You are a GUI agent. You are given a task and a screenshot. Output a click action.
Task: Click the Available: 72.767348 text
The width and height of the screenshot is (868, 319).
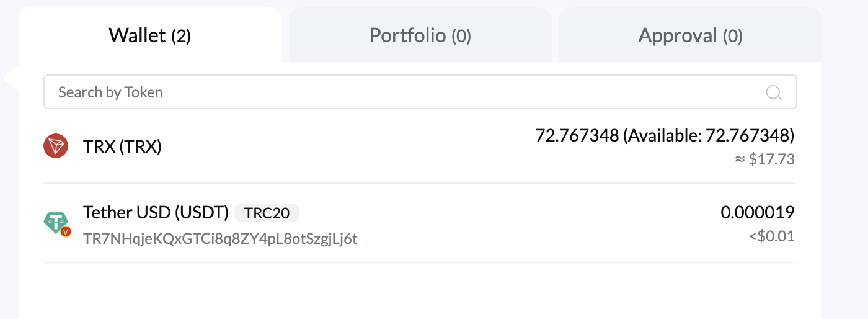[709, 135]
